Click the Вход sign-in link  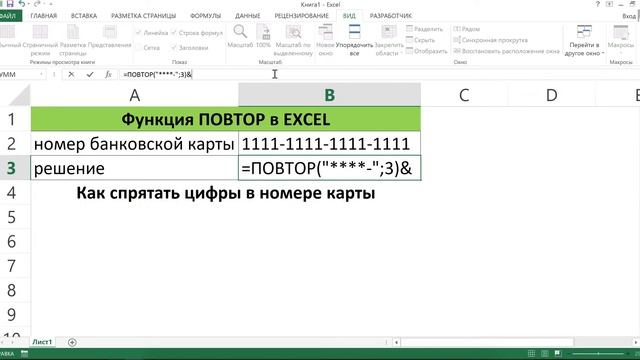629,16
